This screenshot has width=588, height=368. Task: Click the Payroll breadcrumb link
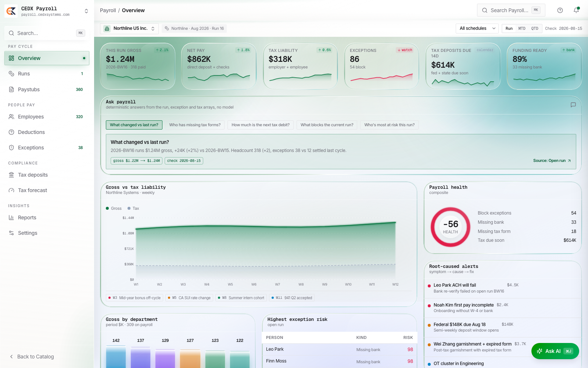[x=108, y=10]
